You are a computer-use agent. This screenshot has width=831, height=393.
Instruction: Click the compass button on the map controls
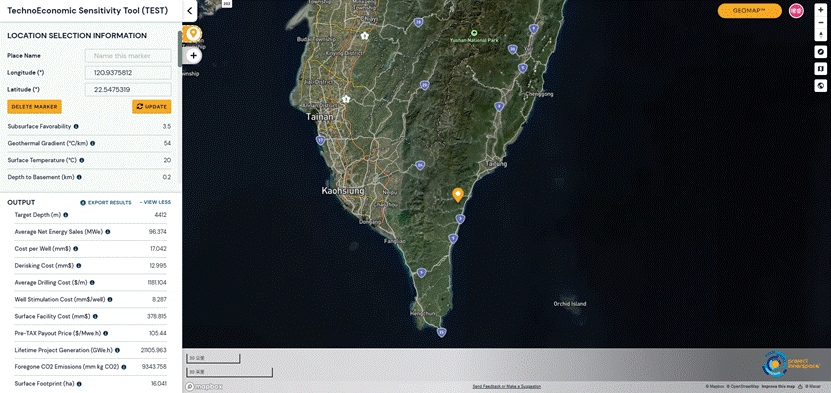(820, 51)
